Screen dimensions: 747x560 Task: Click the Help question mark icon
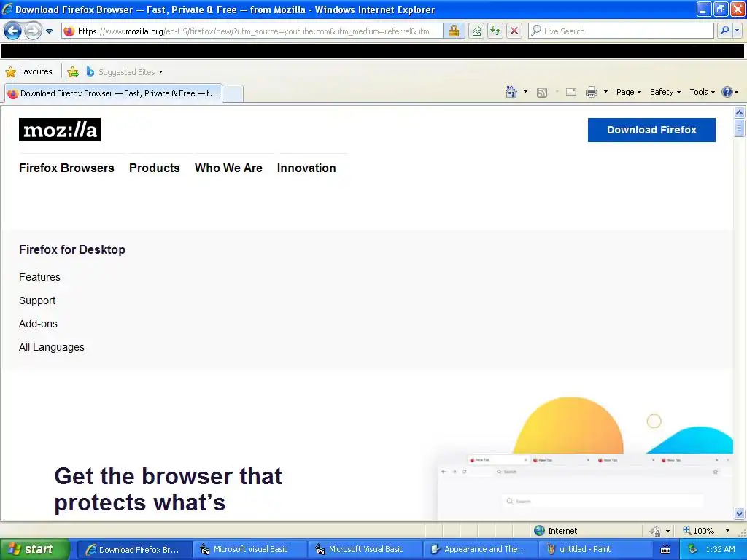click(727, 92)
